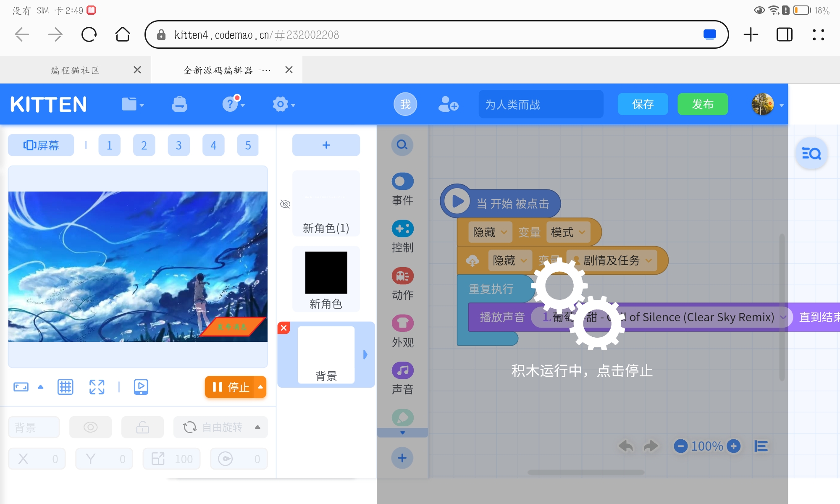Screen dimensions: 840x504
Task: Toggle the stage coordinate grid
Action: [x=65, y=387]
